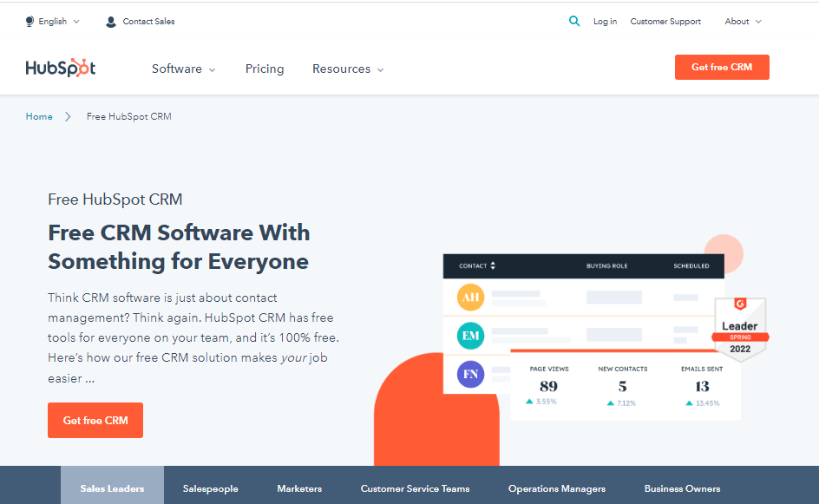
Task: Click the AH contact avatar
Action: 470,298
